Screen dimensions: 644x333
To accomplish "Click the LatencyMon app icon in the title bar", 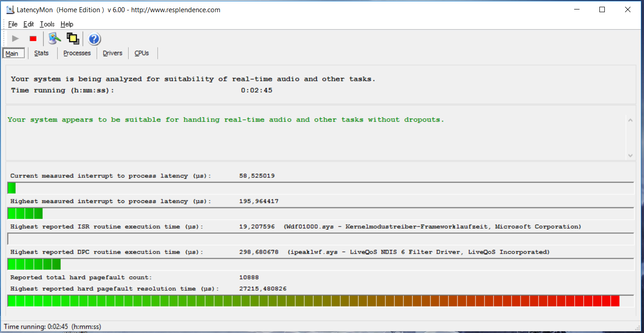I will (x=10, y=9).
